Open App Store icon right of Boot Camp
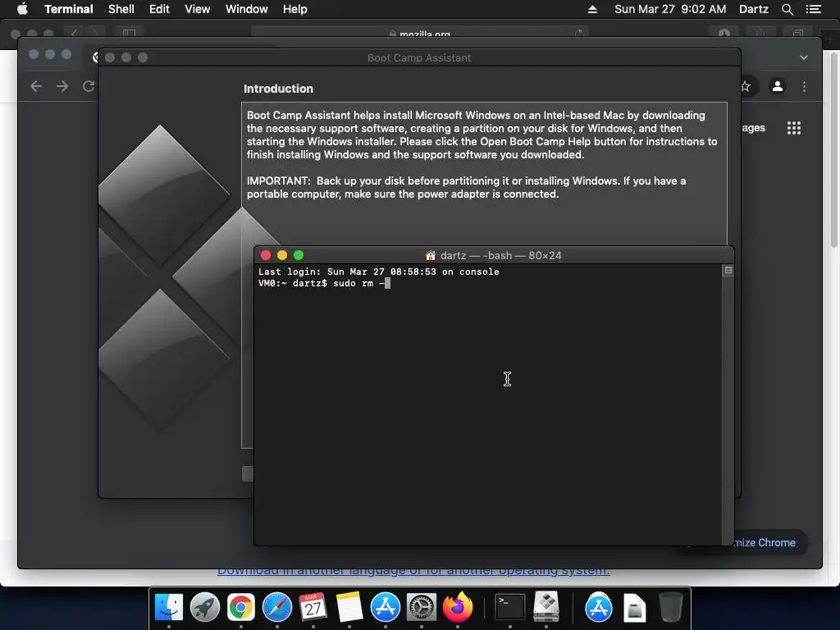840x630 pixels. coord(598,608)
